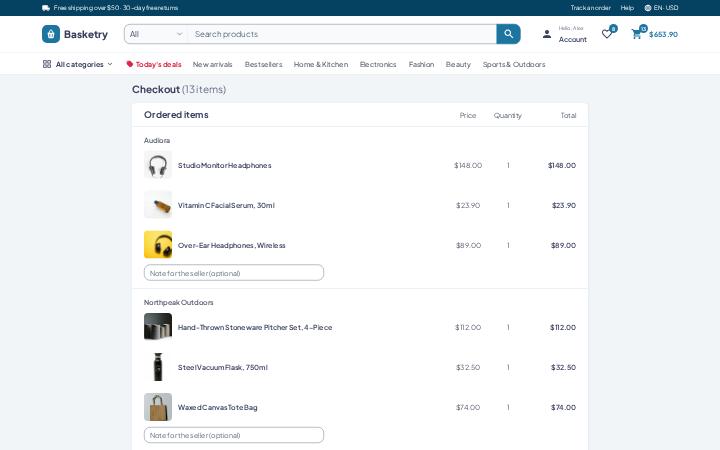Open Home & Kitchen category
The height and width of the screenshot is (450, 720).
pos(321,64)
